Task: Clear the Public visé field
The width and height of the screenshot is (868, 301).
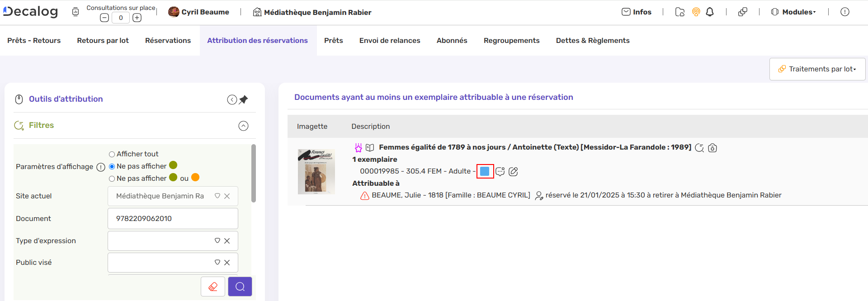Action: [x=227, y=262]
